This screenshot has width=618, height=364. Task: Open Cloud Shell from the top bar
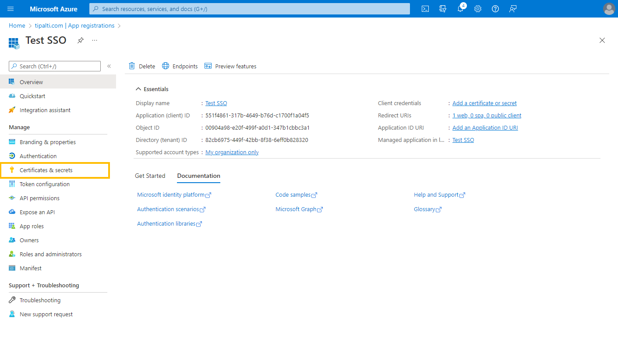coord(425,8)
